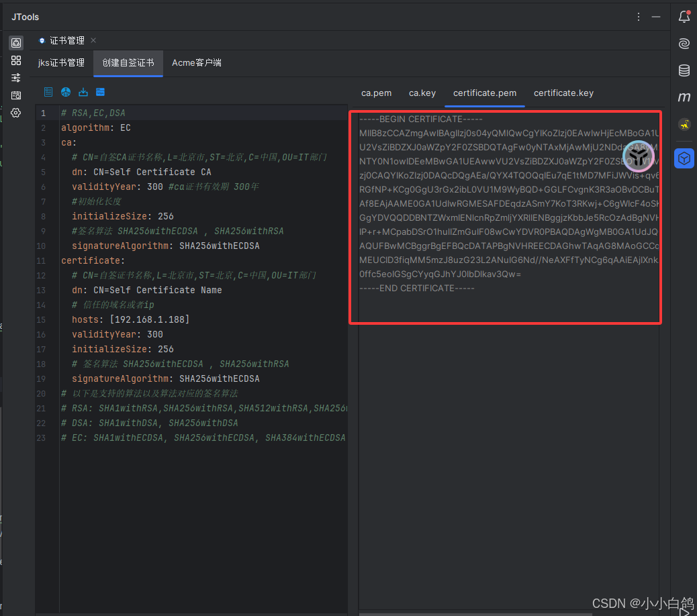
Task: Open the Notifications bell panel
Action: [684, 17]
